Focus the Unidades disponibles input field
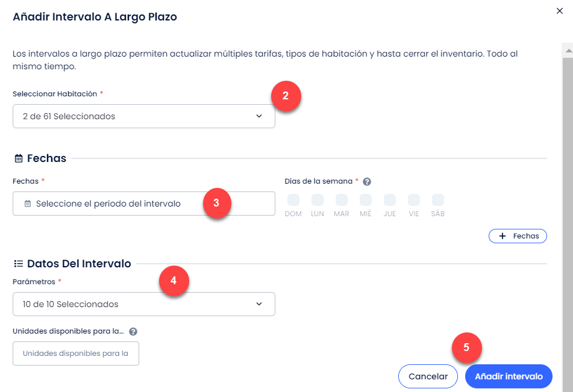The image size is (573, 392). click(x=76, y=353)
